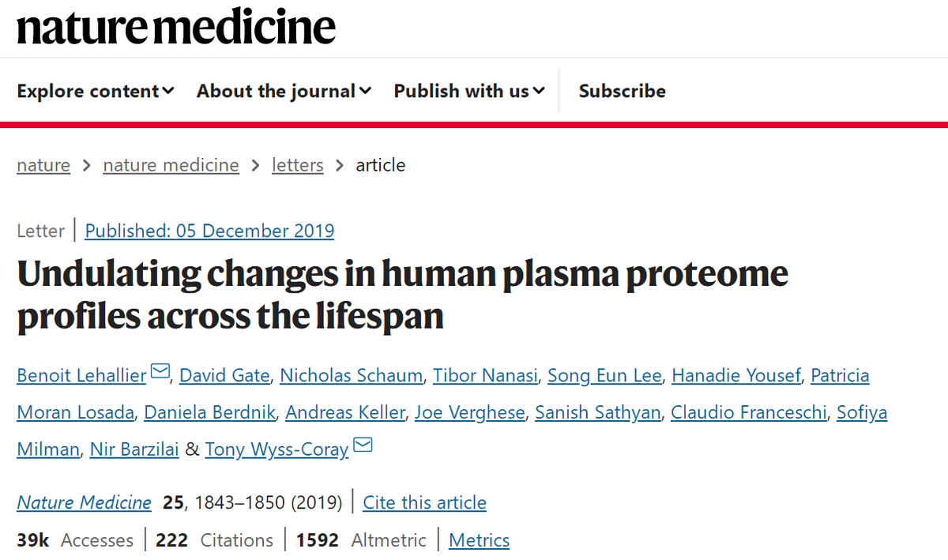Click the italic Nature Medicine journal link

click(x=84, y=502)
